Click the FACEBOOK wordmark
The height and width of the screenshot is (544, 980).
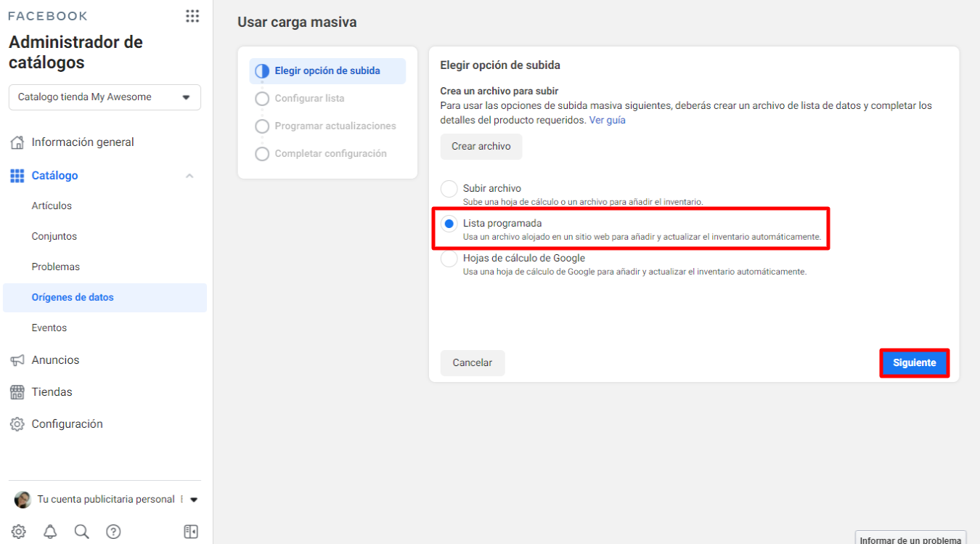[48, 16]
